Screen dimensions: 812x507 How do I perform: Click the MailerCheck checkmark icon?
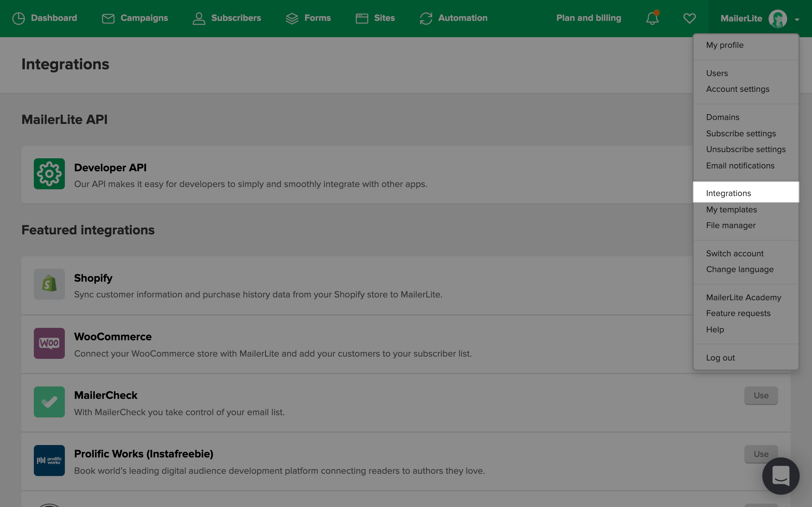[x=49, y=402]
